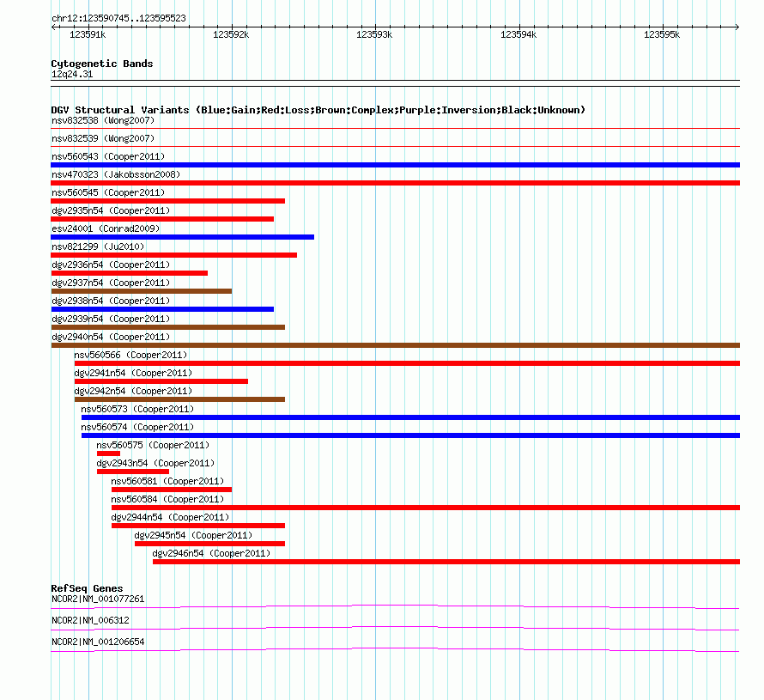Open the dgv2935n54 (Cooper2011) label

(x=111, y=210)
